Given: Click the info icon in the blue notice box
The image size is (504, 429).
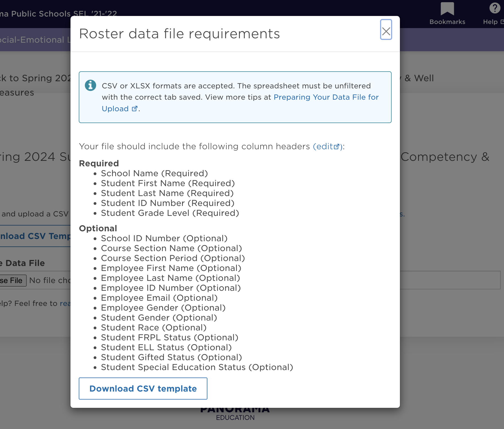Looking at the screenshot, I should 90,86.
